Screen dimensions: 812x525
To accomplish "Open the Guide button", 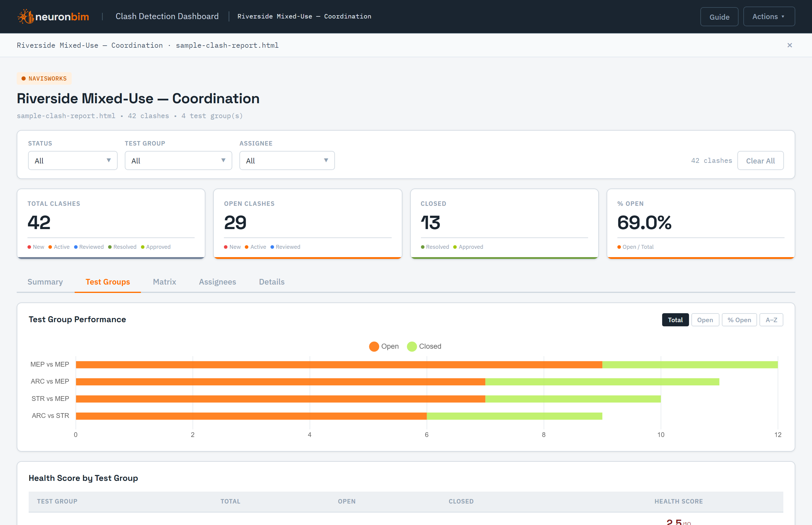I will click(x=719, y=17).
